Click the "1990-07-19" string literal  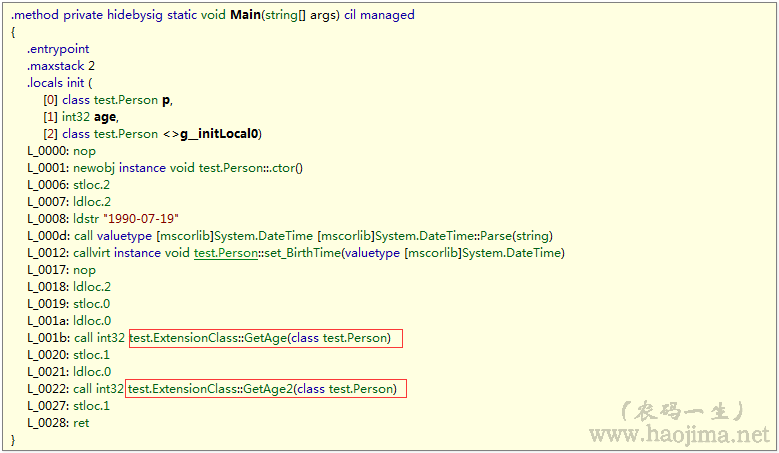(141, 219)
